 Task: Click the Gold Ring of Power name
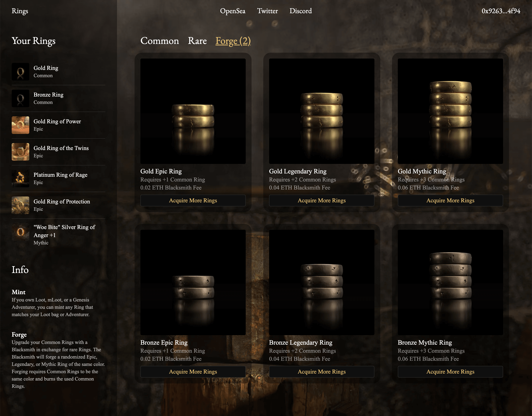[x=57, y=121]
